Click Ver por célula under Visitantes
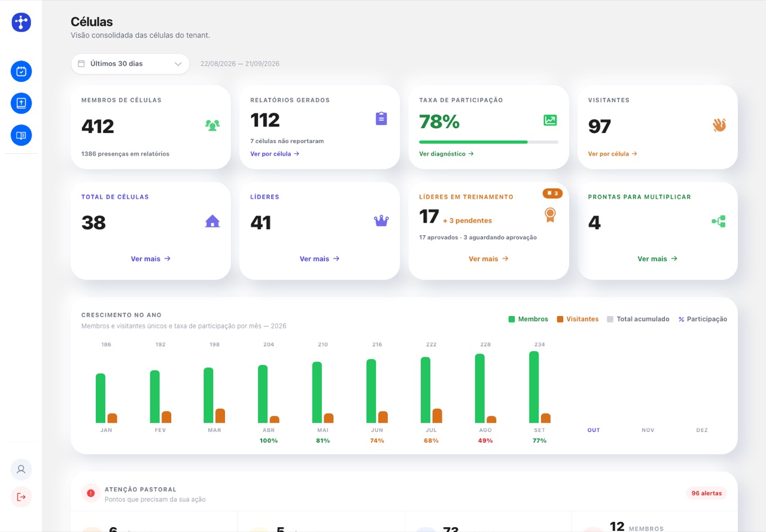 click(612, 154)
